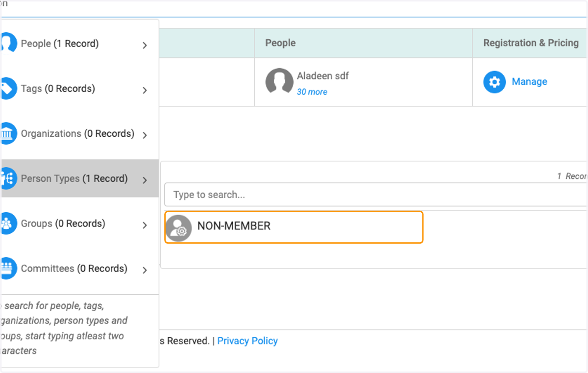Expand People chevron arrow
The image size is (588, 373).
coord(145,45)
